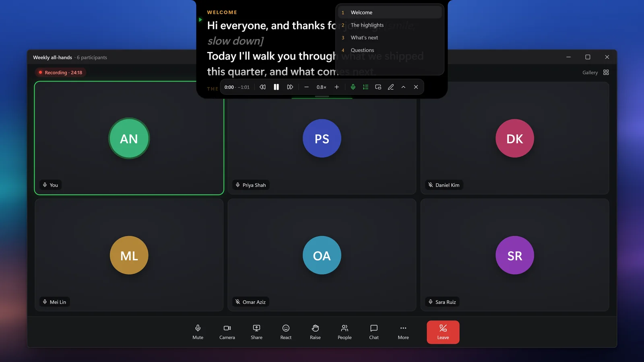This screenshot has height=362, width=644.
Task: Toggle the teleprompter voice-follow microphone
Action: [353, 87]
